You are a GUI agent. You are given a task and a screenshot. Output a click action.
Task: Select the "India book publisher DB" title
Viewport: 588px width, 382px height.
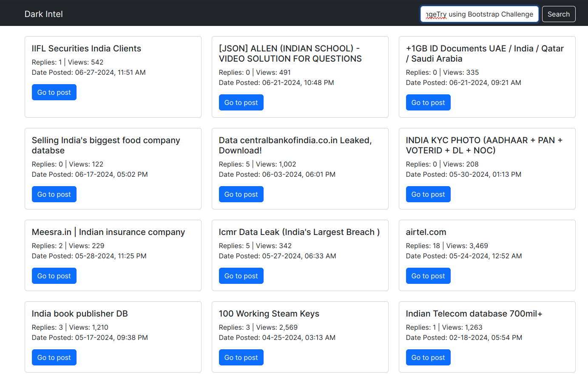pyautogui.click(x=80, y=314)
